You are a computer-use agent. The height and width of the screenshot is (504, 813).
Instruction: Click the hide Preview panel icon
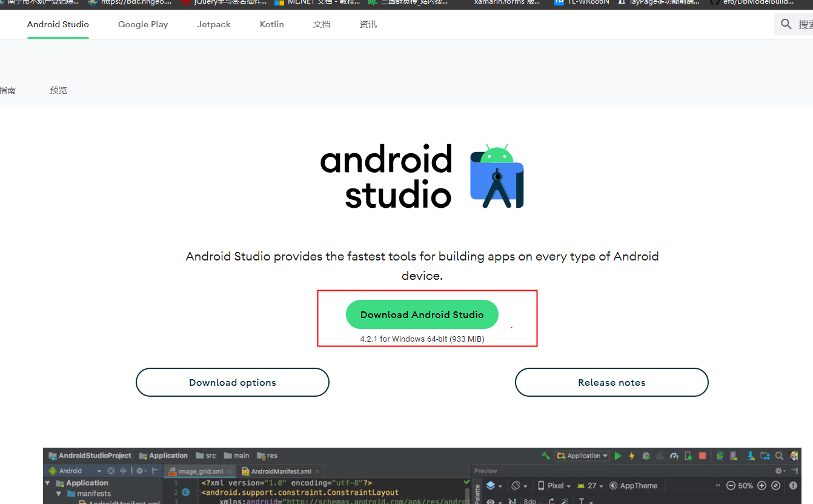[x=793, y=471]
